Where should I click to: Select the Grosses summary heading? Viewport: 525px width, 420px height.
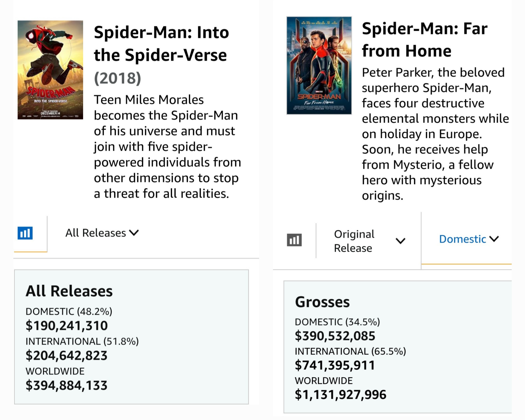[x=322, y=302]
